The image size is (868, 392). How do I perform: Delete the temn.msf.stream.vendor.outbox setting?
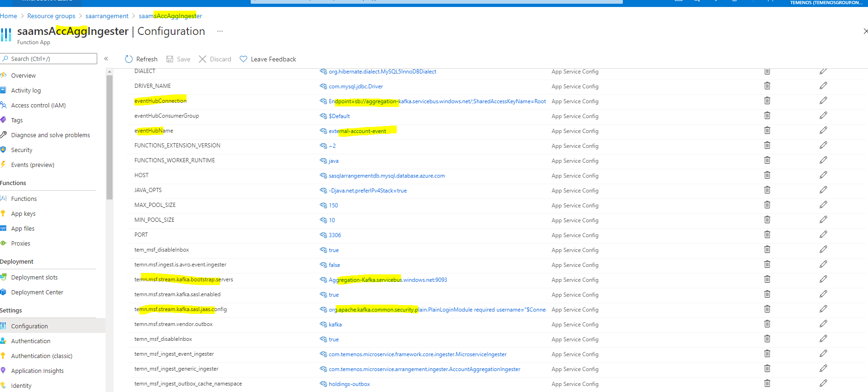point(767,324)
